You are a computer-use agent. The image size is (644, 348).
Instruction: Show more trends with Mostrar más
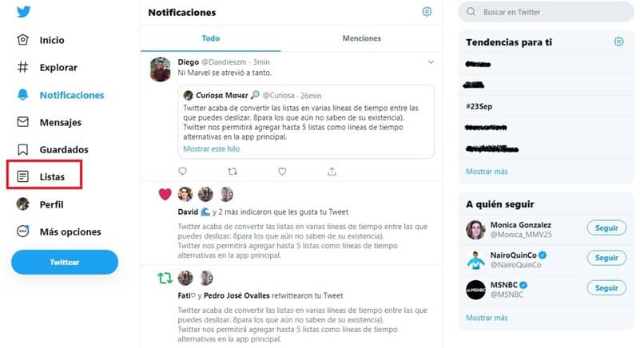click(487, 172)
